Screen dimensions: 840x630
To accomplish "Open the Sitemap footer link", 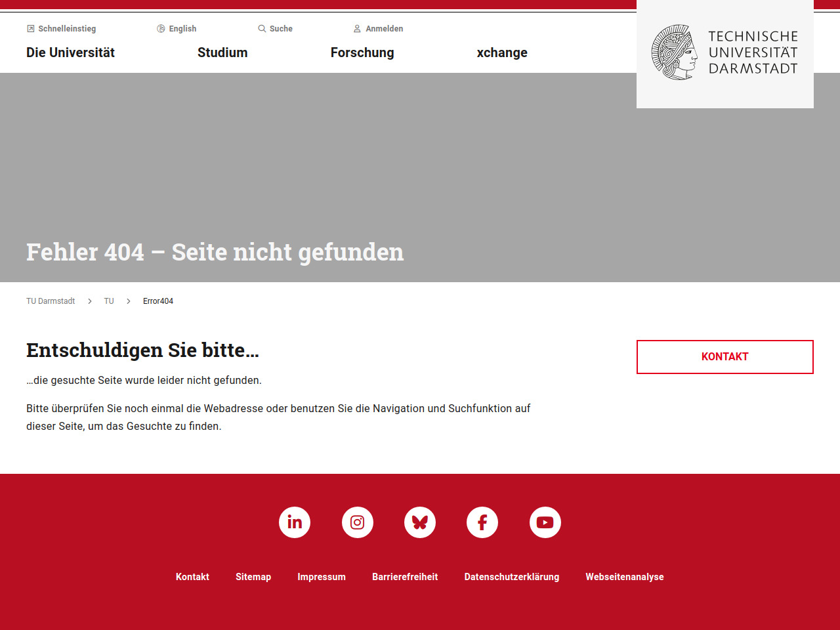I will point(253,577).
